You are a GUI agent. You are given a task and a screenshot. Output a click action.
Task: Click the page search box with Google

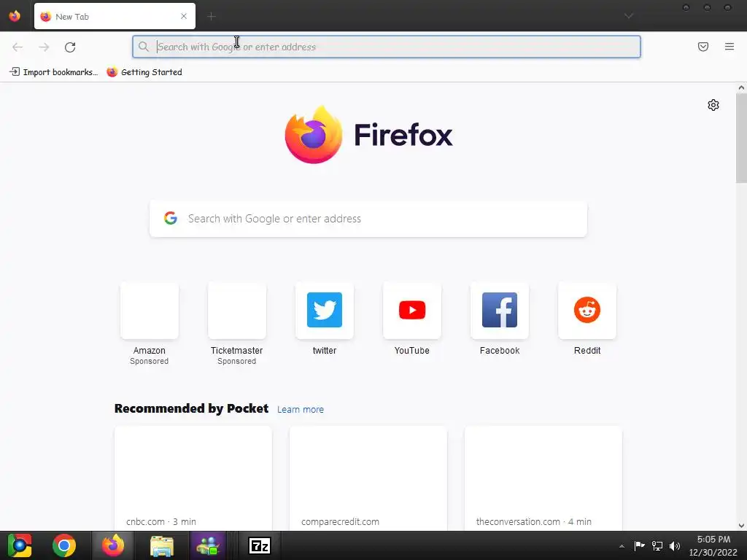[x=368, y=219]
